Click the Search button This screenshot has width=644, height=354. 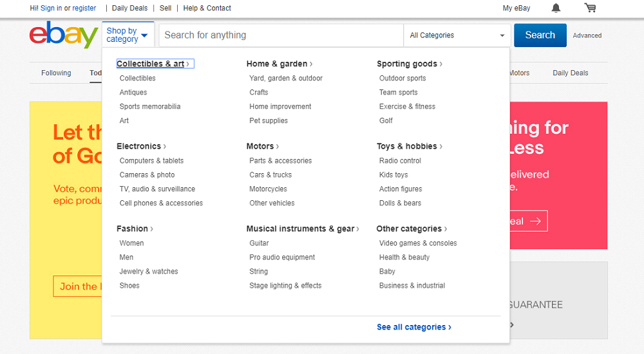point(540,35)
